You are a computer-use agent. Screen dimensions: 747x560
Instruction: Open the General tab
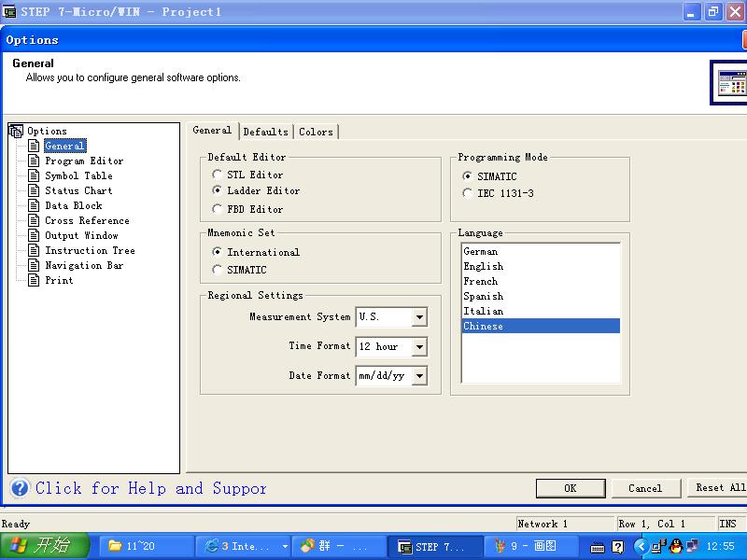coord(212,130)
